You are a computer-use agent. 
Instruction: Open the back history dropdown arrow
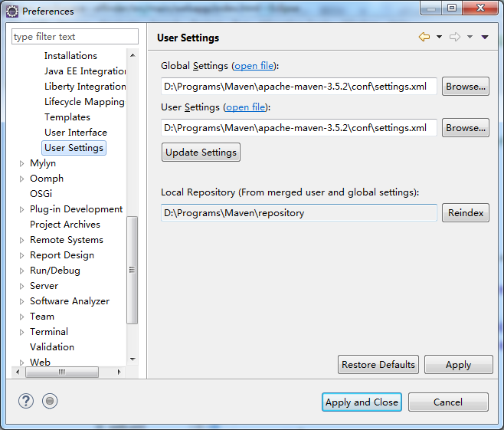(x=439, y=37)
